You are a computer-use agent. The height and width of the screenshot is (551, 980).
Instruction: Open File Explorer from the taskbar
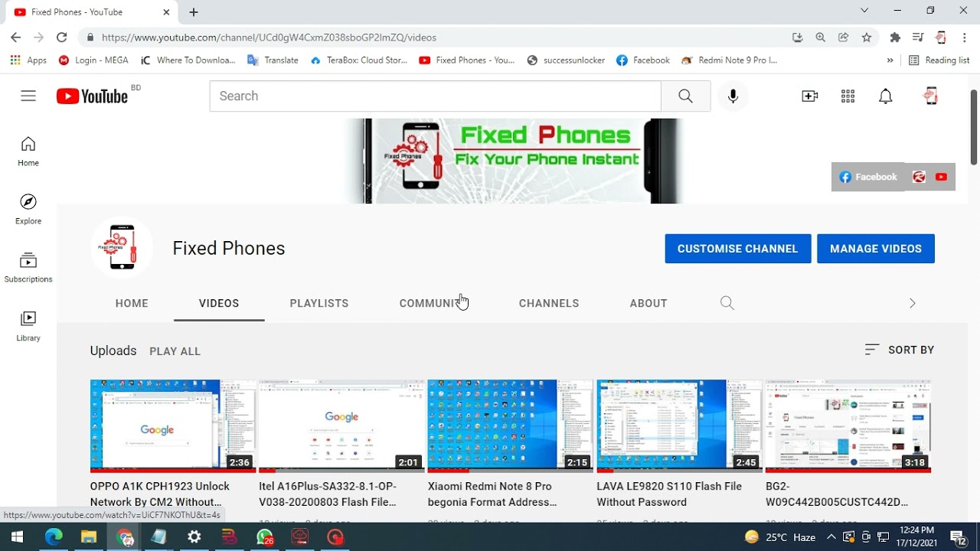coord(89,537)
